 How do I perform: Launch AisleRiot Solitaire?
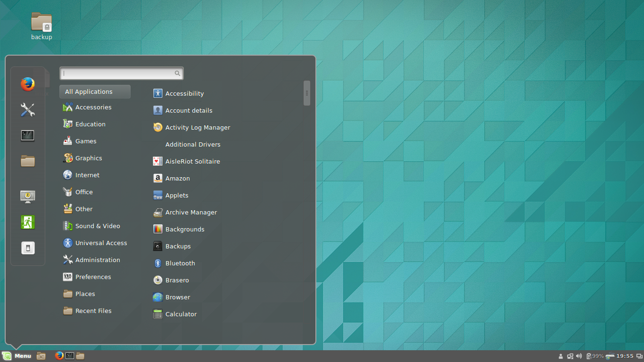tap(192, 161)
